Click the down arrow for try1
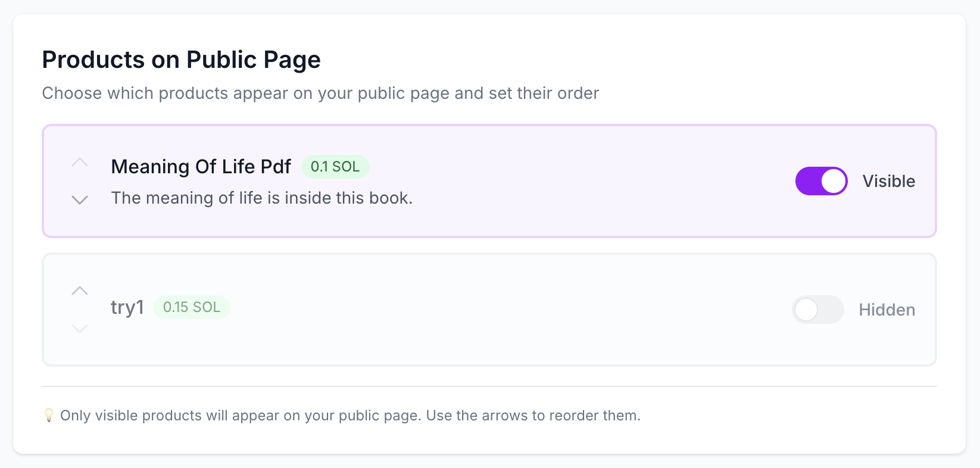Viewport: 980px width, 468px height. (x=80, y=328)
